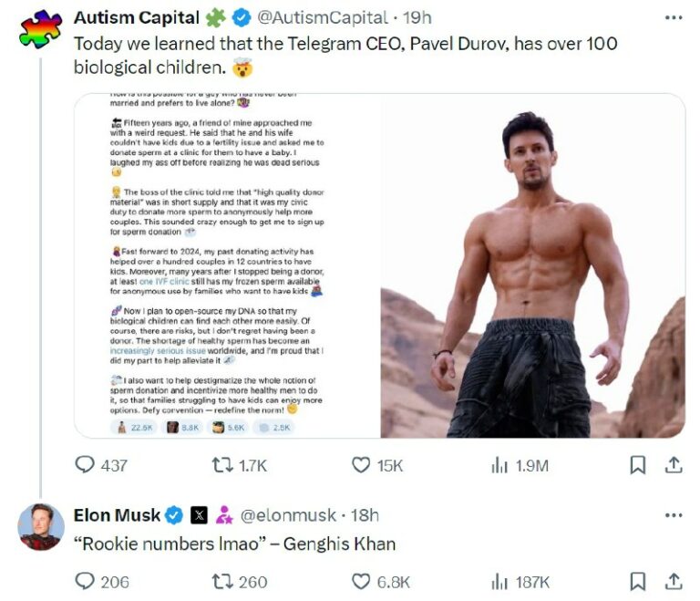
Task: Bookmark Elon Musk's reply
Action: [x=638, y=581]
